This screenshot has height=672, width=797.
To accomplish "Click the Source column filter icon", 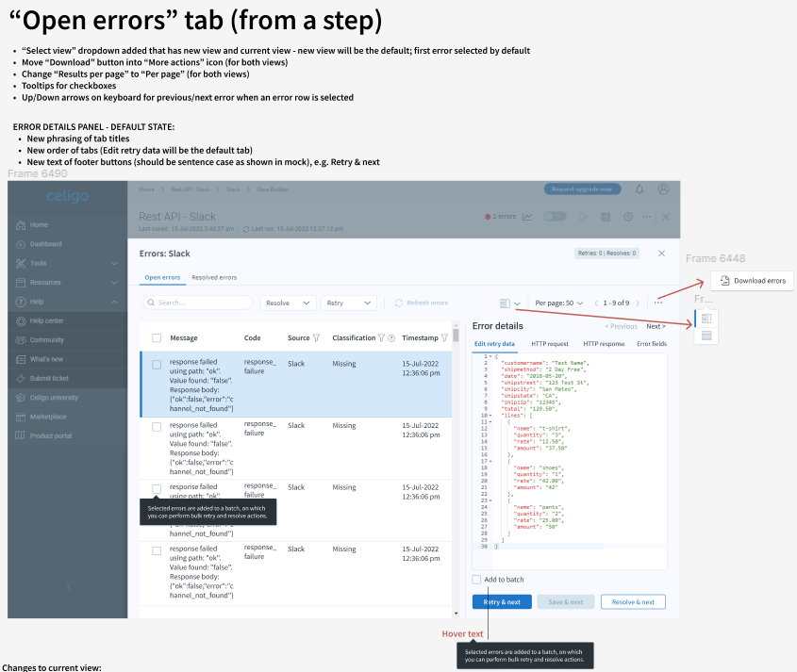I will pyautogui.click(x=317, y=338).
